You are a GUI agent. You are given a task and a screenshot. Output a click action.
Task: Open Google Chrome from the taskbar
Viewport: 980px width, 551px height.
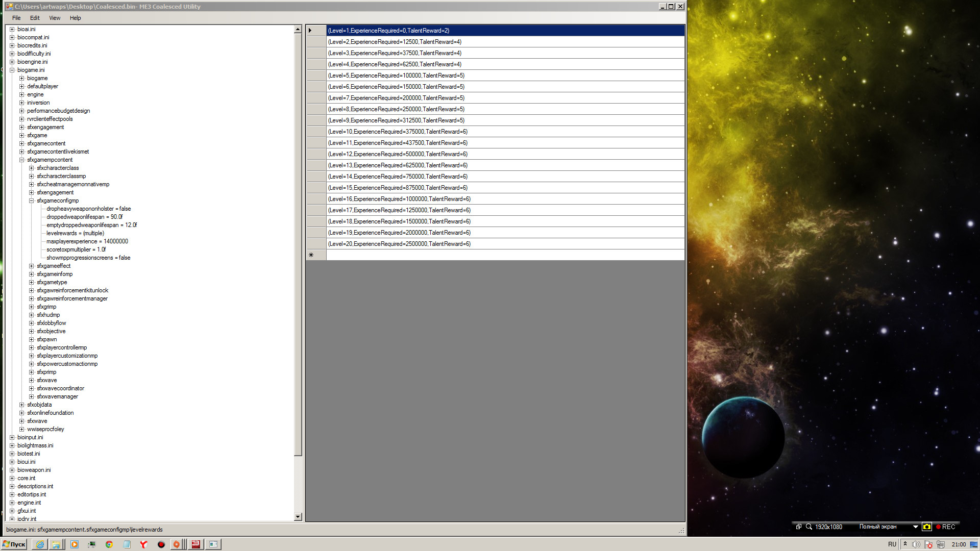(109, 544)
